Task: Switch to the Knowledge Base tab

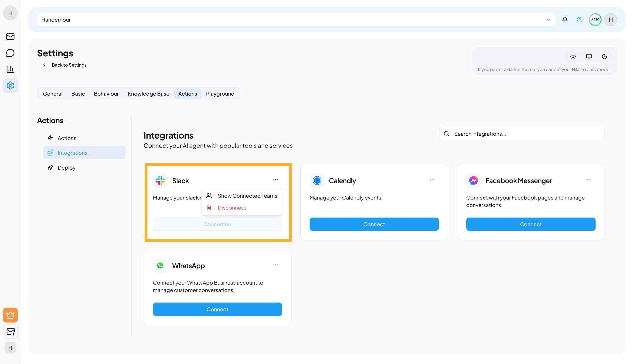Action: 148,94
